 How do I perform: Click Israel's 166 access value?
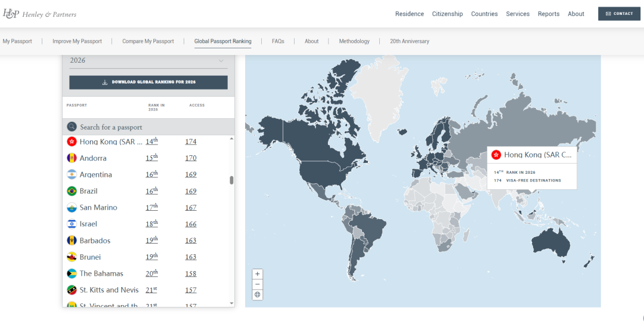point(191,224)
